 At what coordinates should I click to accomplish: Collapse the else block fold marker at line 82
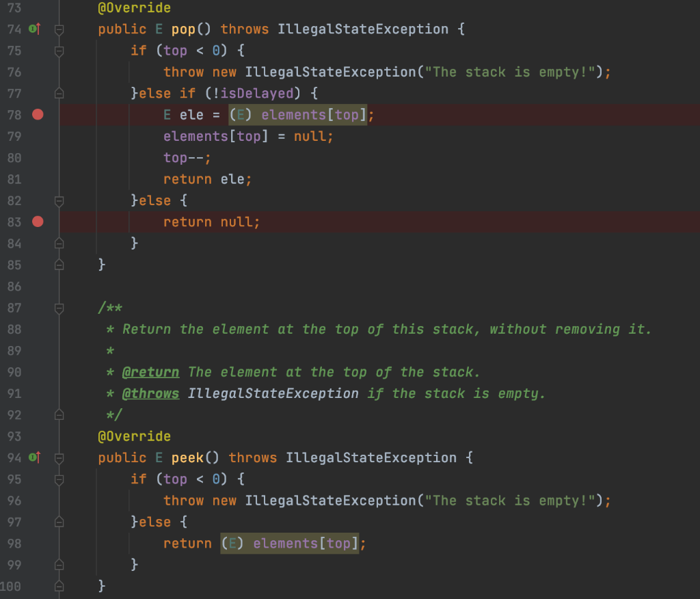pos(59,200)
